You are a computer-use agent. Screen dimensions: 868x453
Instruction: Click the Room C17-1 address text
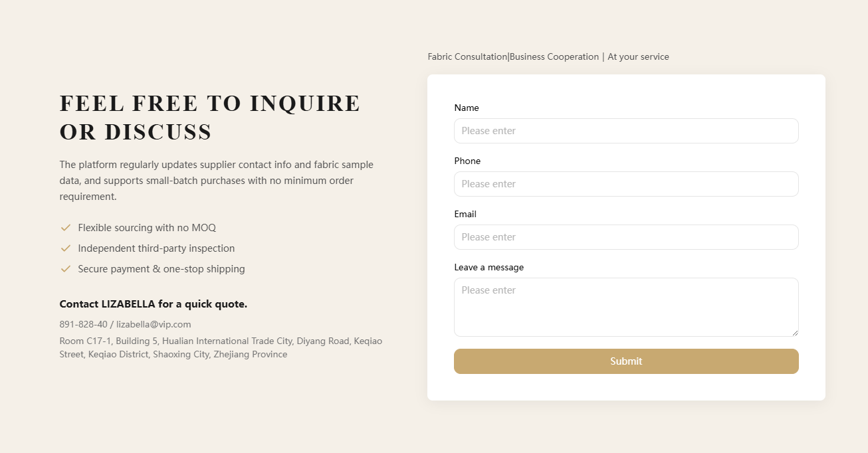point(221,347)
